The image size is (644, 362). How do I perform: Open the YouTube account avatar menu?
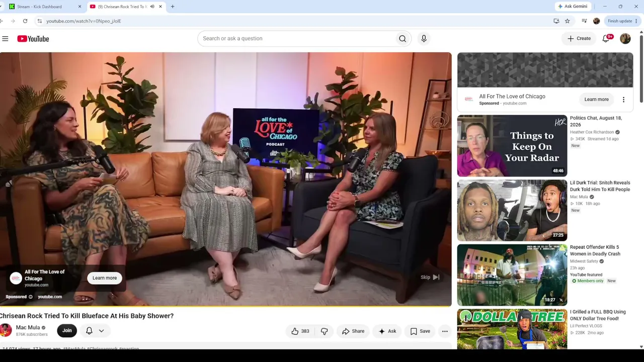click(x=625, y=39)
